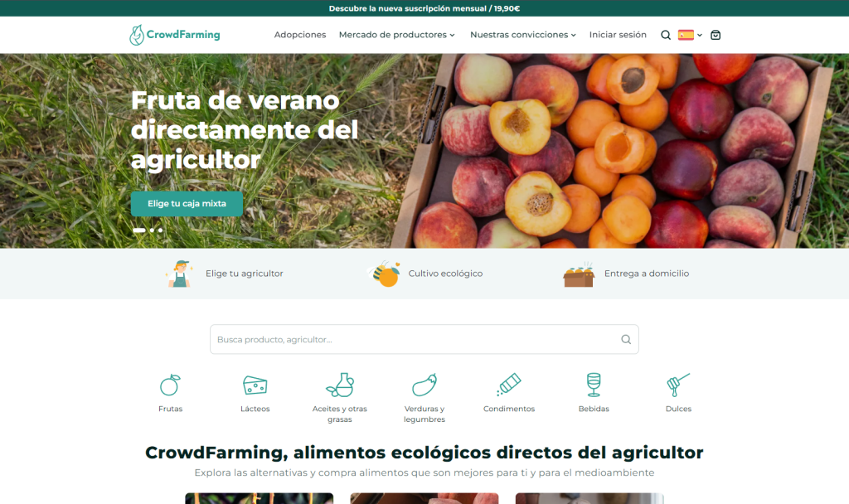Image resolution: width=849 pixels, height=504 pixels.
Task: Click the Frutas category icon
Action: click(170, 385)
